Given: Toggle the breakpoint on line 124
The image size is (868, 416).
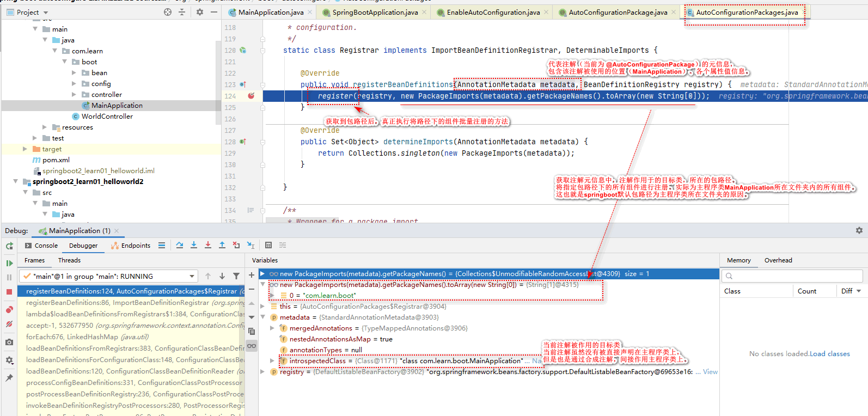Looking at the screenshot, I should (251, 96).
